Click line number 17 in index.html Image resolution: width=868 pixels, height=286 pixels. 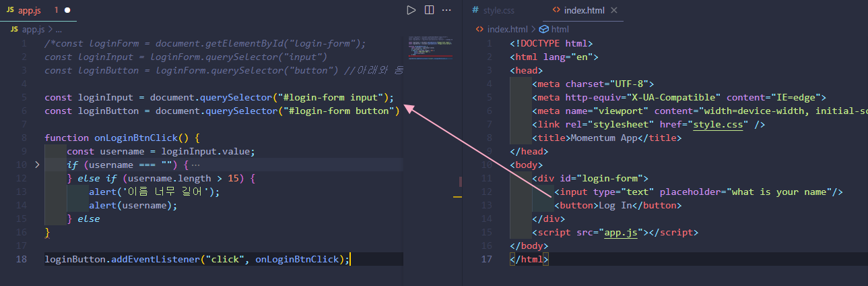coord(488,259)
